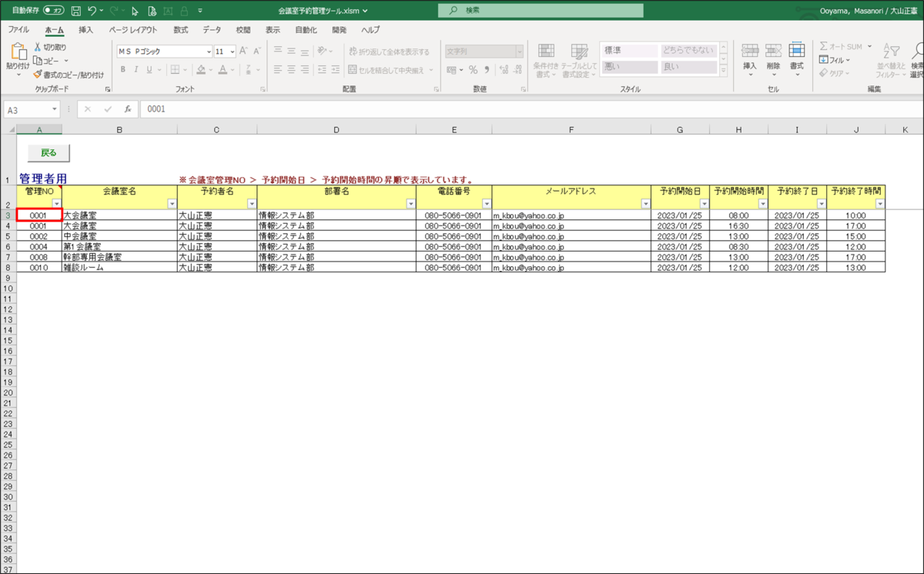Open filter dropdown for 管理NO column
Screen dimensions: 924x574
pos(55,203)
